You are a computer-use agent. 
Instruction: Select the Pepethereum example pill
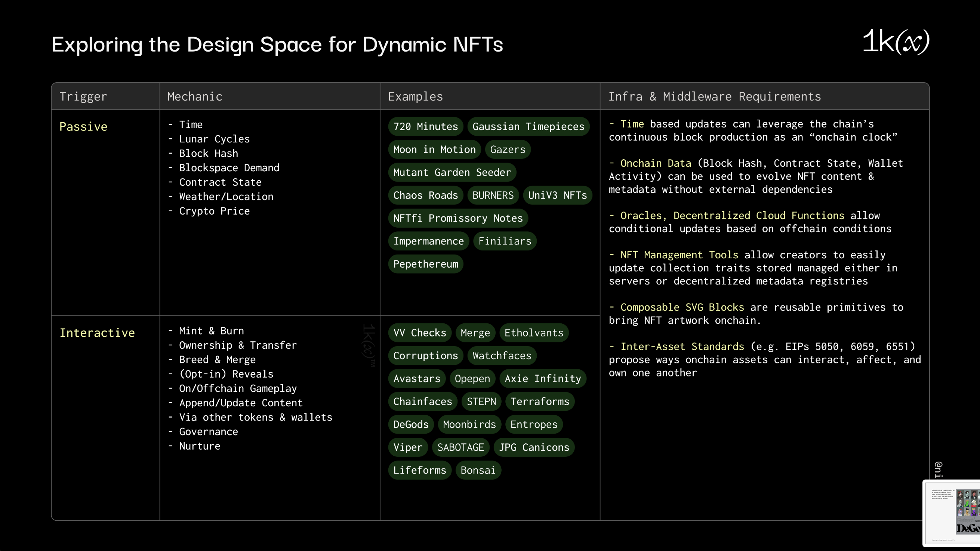[425, 264]
